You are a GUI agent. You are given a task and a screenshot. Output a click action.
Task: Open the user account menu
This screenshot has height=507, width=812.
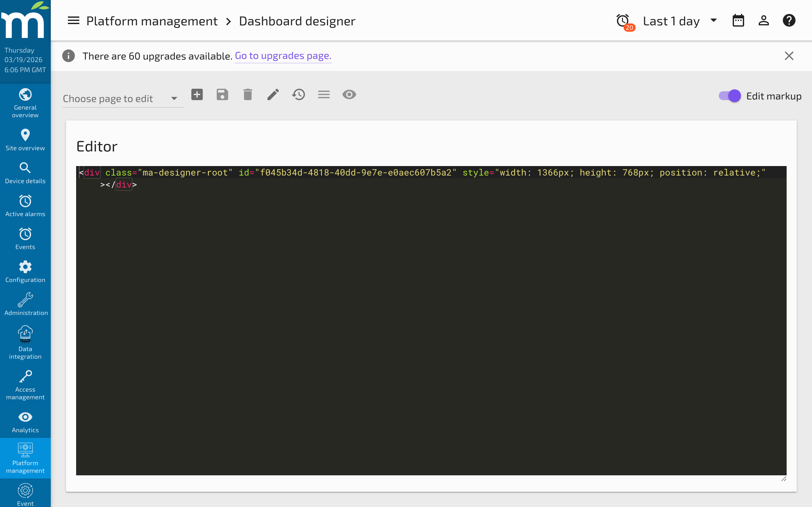pos(763,21)
